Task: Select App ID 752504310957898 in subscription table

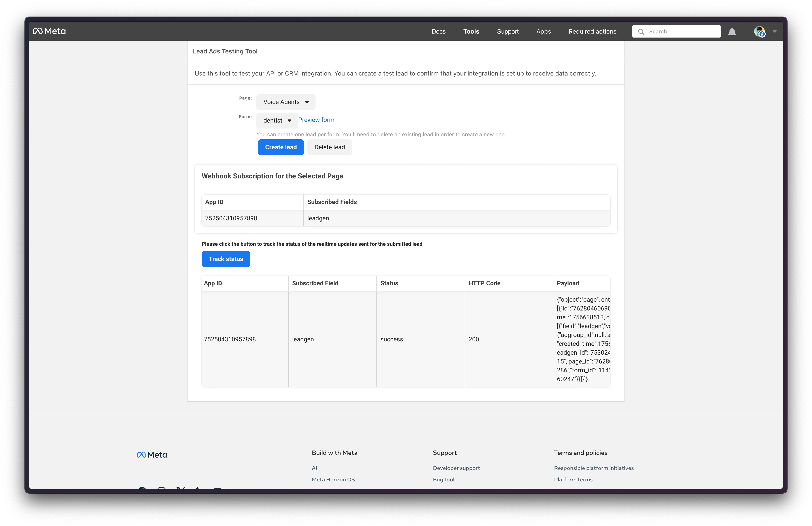Action: tap(231, 218)
